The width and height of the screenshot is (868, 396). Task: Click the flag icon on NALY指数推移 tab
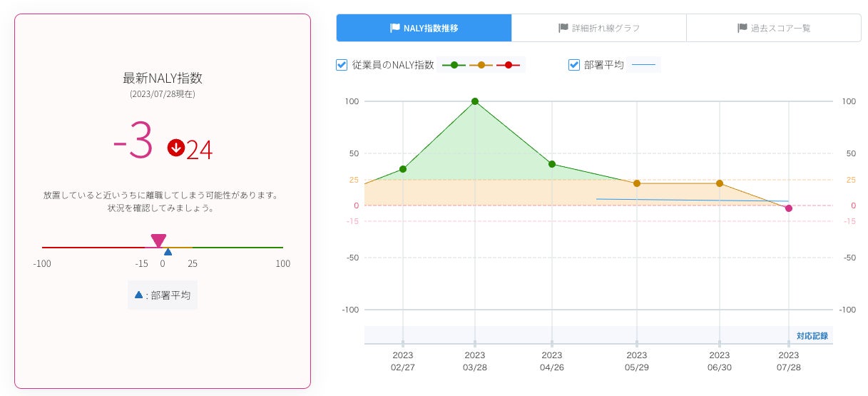click(395, 29)
